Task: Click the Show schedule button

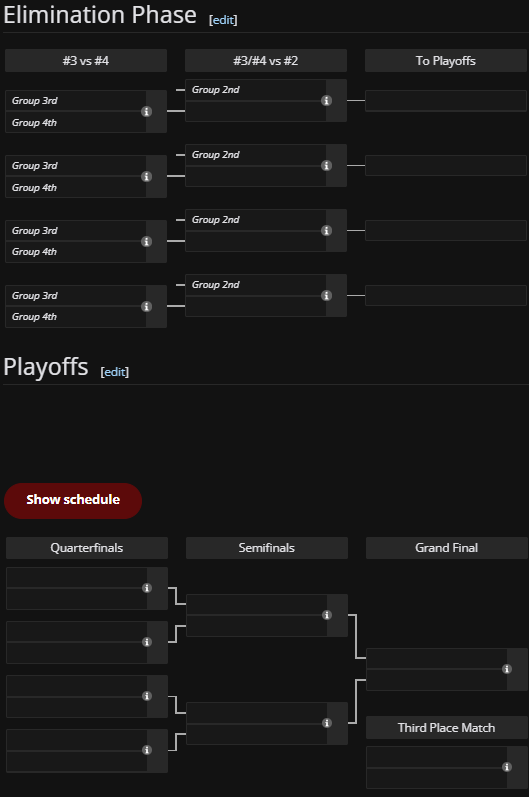Action: pyautogui.click(x=73, y=501)
